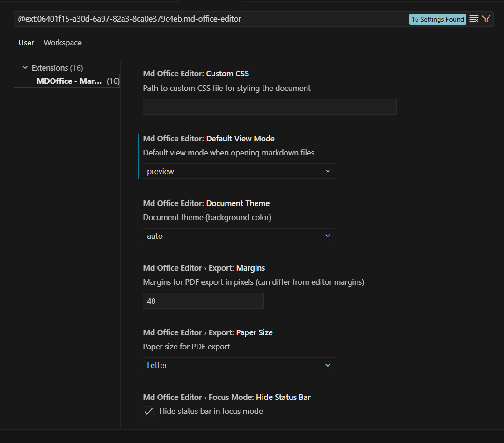504x443 pixels.
Task: Click the Custom CSS path input box
Action: pos(270,106)
